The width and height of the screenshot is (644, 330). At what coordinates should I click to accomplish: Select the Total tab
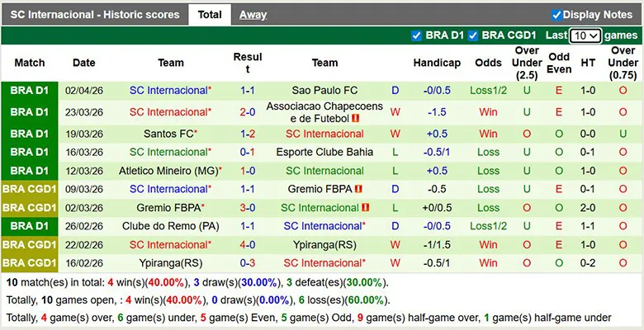point(210,15)
